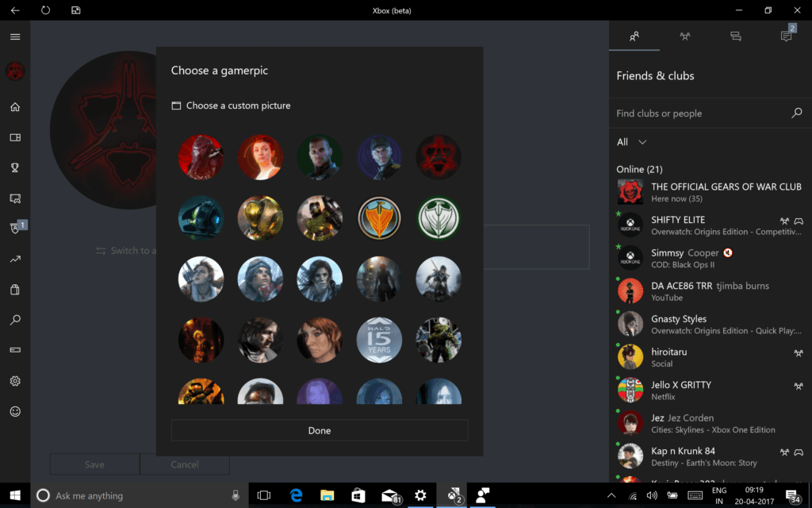
Task: Open console Connection icon in sidebar
Action: pos(15,350)
